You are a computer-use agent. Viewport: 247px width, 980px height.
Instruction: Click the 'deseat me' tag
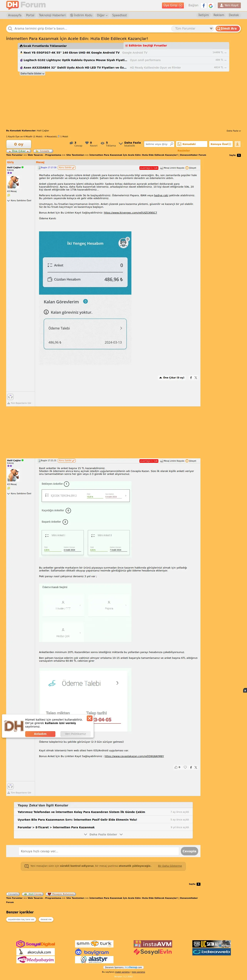(46, 919)
